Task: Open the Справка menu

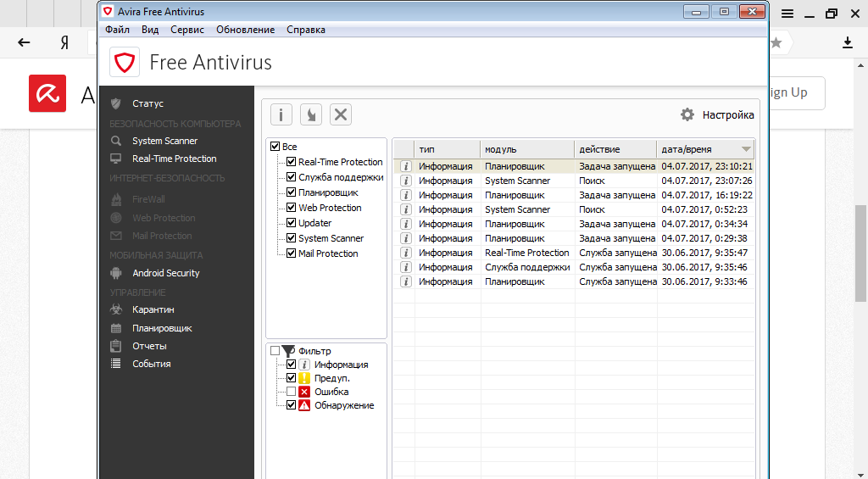Action: coord(305,30)
